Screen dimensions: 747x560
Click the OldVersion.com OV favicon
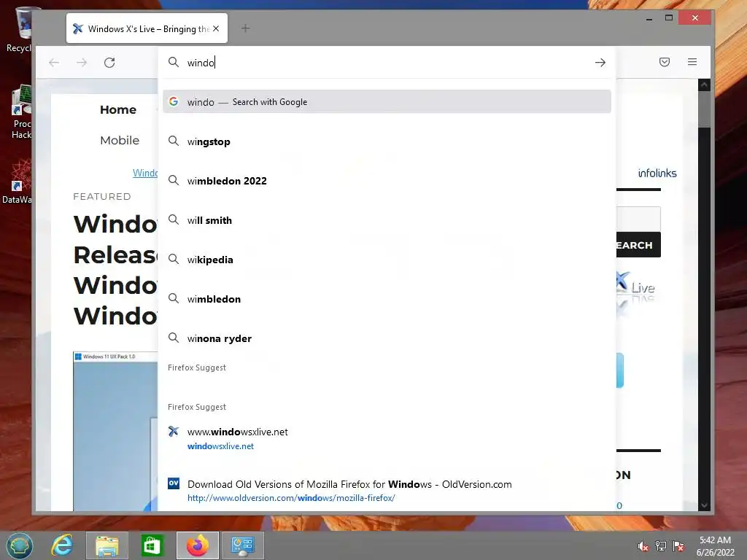point(174,483)
